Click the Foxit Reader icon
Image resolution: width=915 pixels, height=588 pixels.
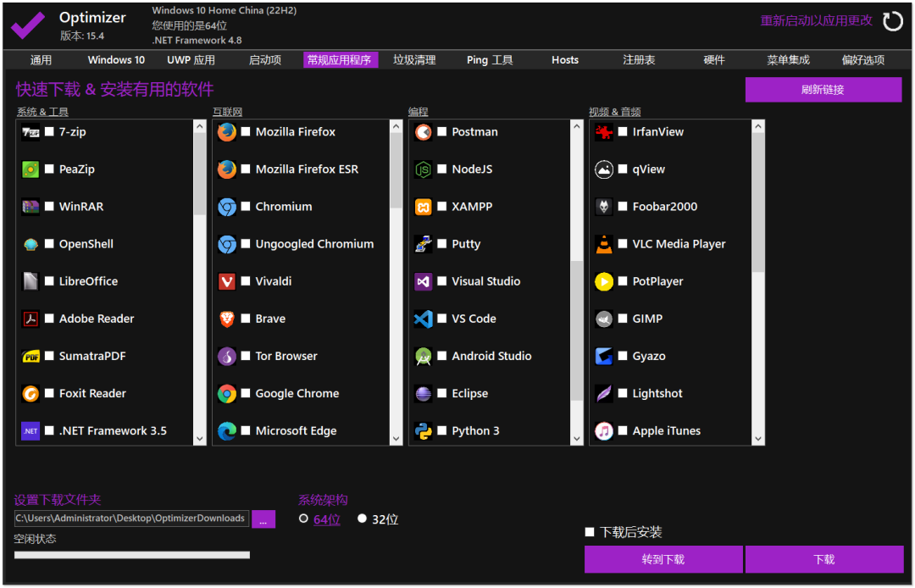30,394
